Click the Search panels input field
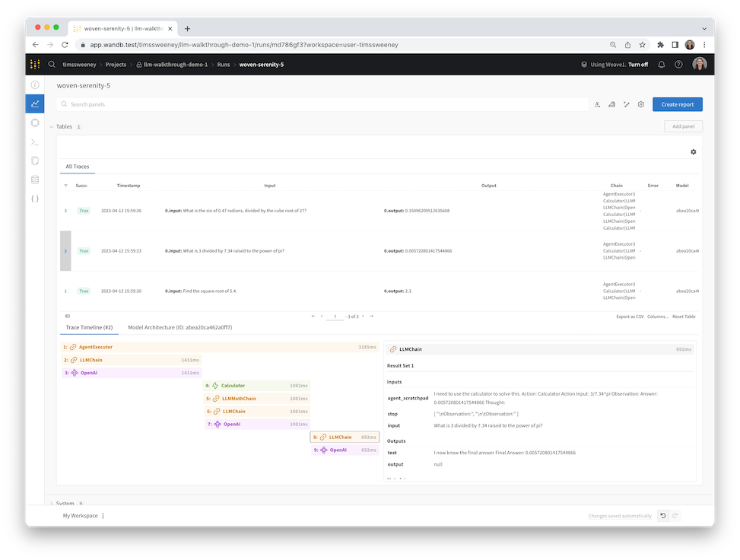Image resolution: width=740 pixels, height=560 pixels. click(x=327, y=104)
